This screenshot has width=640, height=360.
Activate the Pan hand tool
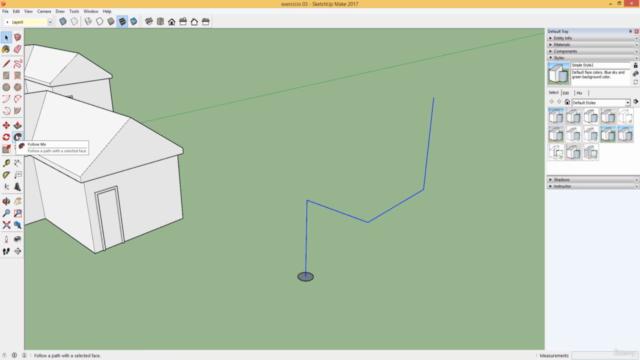point(18,201)
